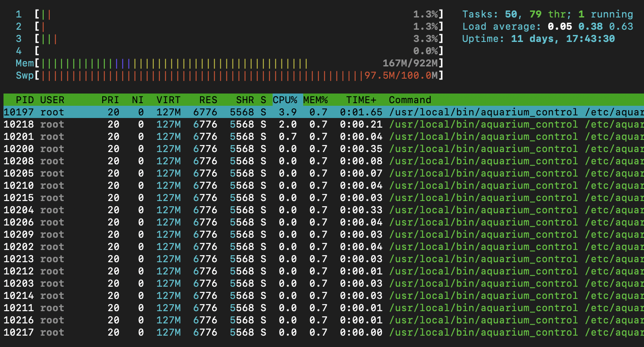Sort by the Command column header
The height and width of the screenshot is (347, 644).
[x=410, y=100]
